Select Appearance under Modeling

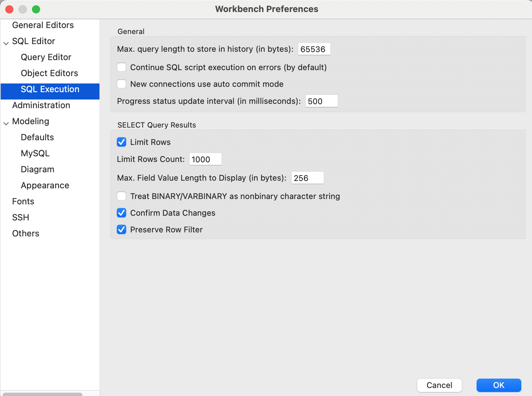click(45, 185)
